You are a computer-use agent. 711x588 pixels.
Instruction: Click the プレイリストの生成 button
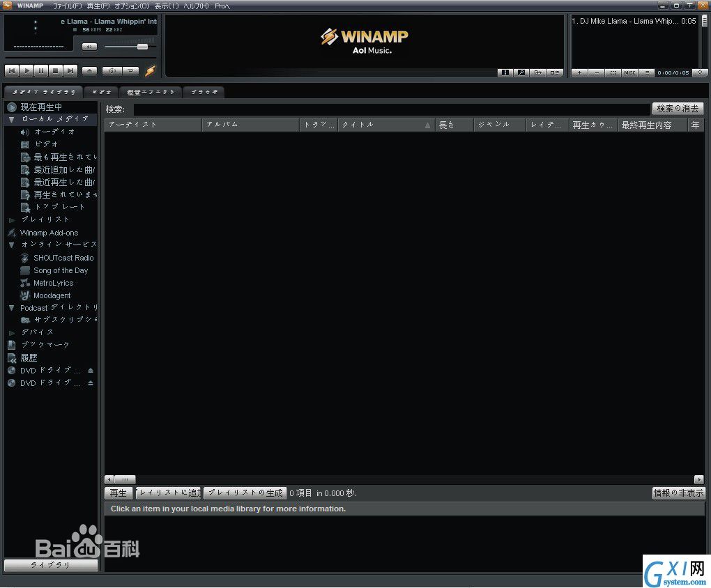(x=245, y=493)
